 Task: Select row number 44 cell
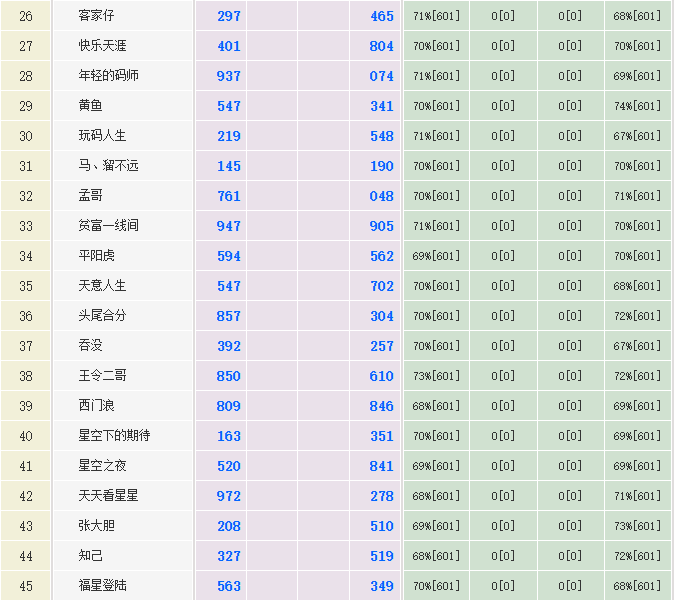coord(26,556)
